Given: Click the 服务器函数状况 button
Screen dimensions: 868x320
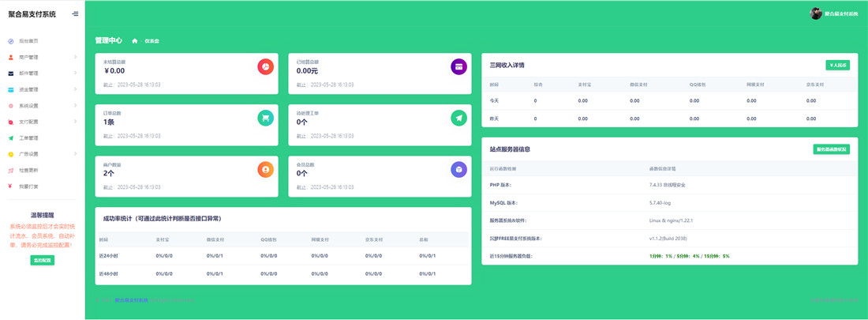Looking at the screenshot, I should [x=832, y=150].
